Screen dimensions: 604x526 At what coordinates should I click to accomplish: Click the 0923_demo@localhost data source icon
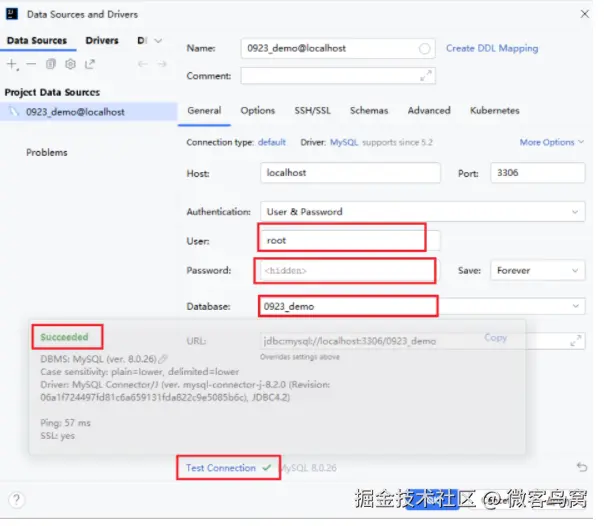[14, 112]
